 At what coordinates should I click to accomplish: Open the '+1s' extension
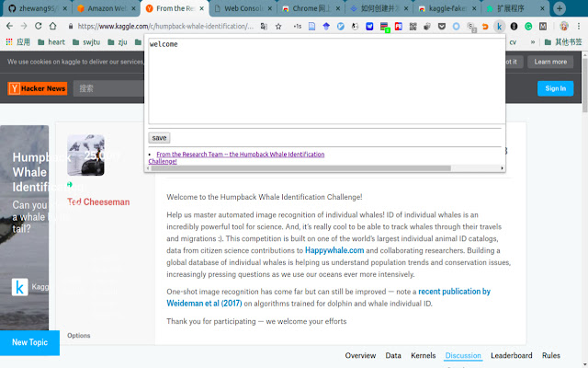click(x=298, y=27)
